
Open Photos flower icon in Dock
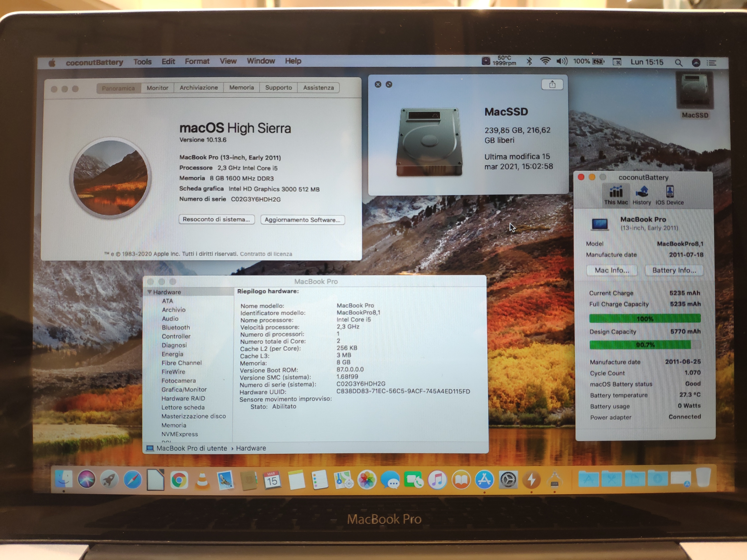pos(367,480)
